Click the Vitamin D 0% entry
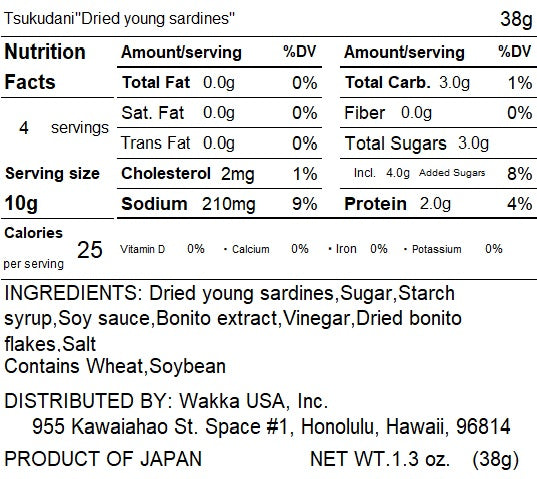 (x=162, y=249)
